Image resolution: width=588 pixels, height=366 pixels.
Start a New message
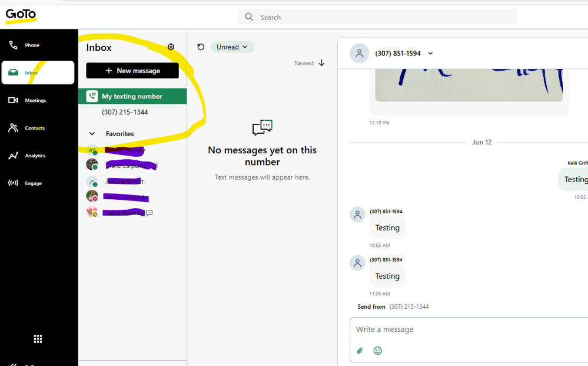[x=132, y=71]
